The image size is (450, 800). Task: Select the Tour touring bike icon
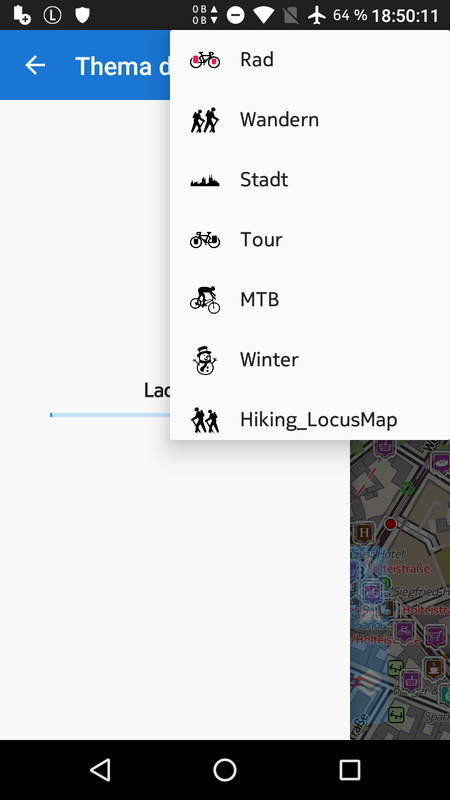click(205, 239)
